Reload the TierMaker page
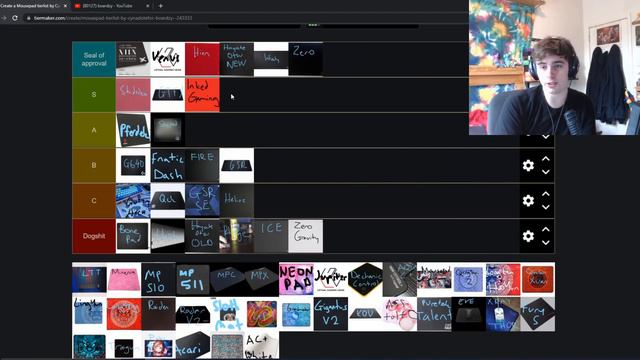Image resolution: width=640 pixels, height=360 pixels. (x=15, y=18)
